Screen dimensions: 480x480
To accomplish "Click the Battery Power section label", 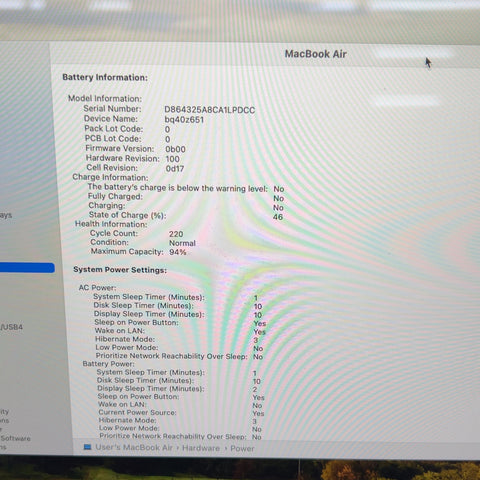I will coord(109,364).
